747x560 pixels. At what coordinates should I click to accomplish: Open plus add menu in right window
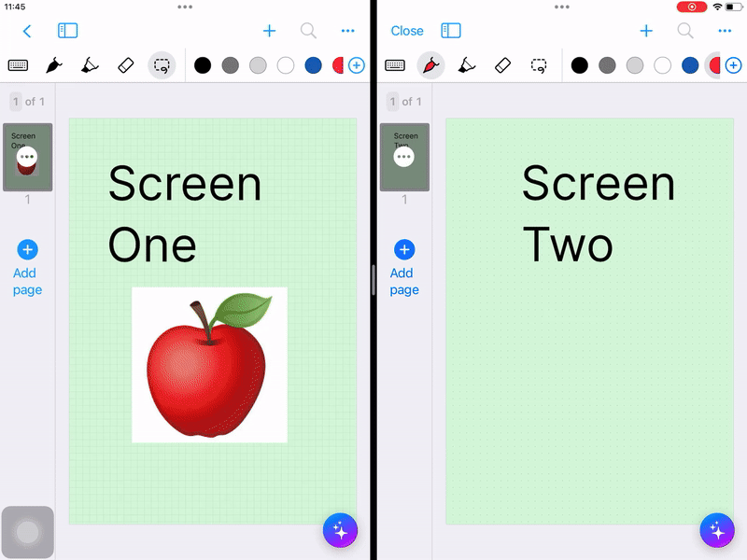coord(646,31)
